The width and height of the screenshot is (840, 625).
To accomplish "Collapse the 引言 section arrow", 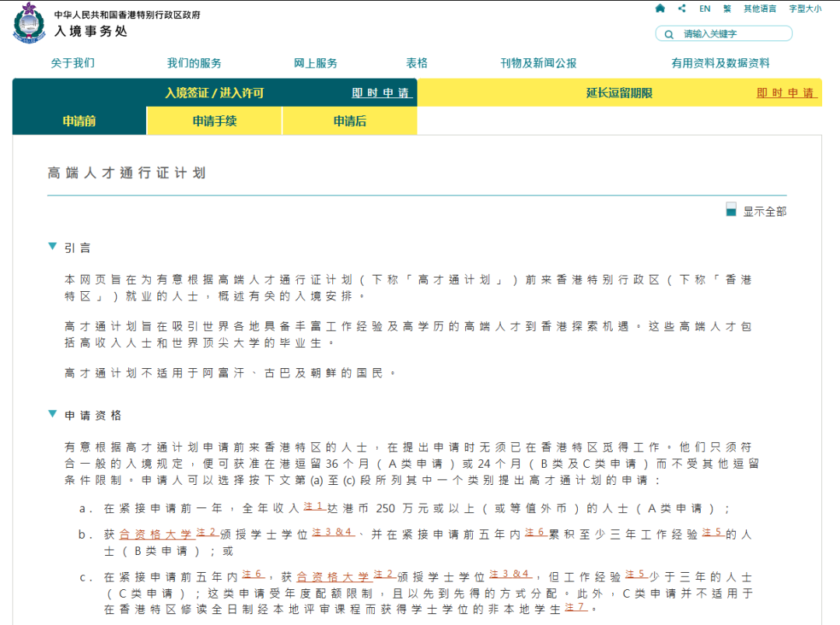I will pyautogui.click(x=52, y=247).
